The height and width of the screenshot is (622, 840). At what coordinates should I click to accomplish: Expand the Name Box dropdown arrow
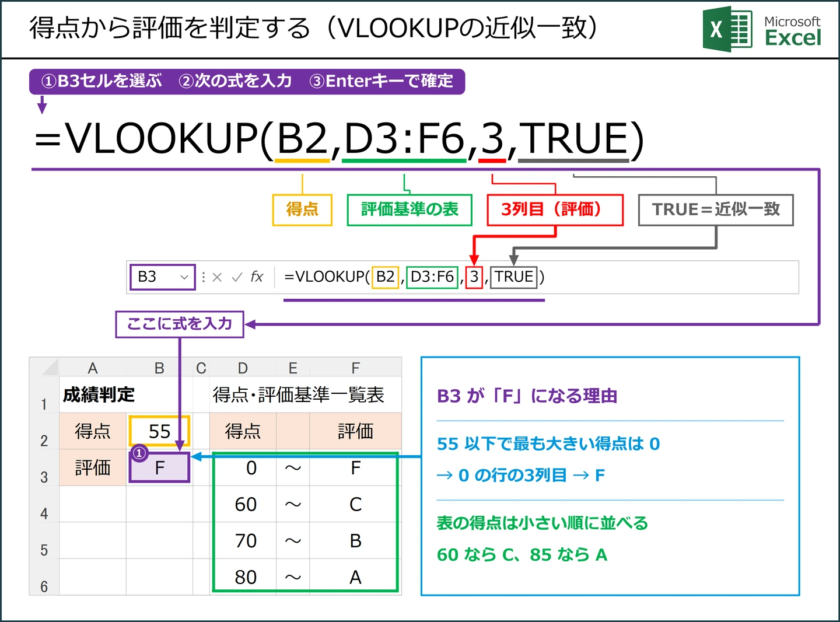click(184, 277)
